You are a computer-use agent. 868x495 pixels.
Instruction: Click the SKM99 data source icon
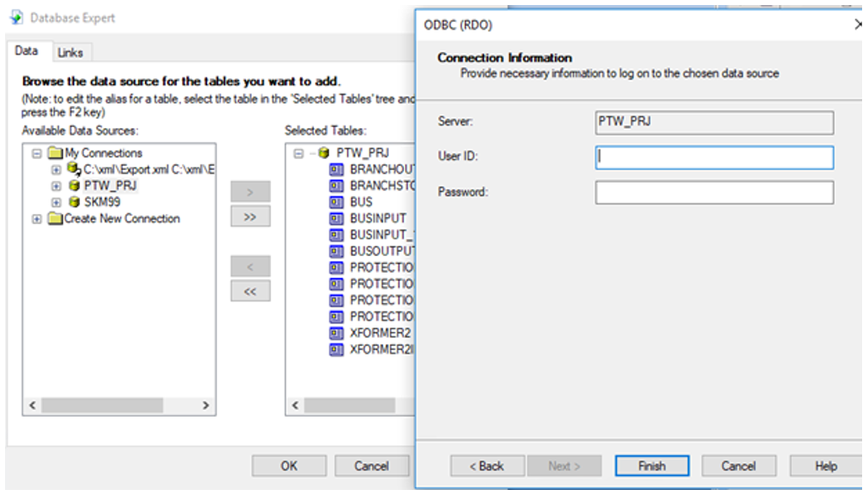[x=74, y=202]
